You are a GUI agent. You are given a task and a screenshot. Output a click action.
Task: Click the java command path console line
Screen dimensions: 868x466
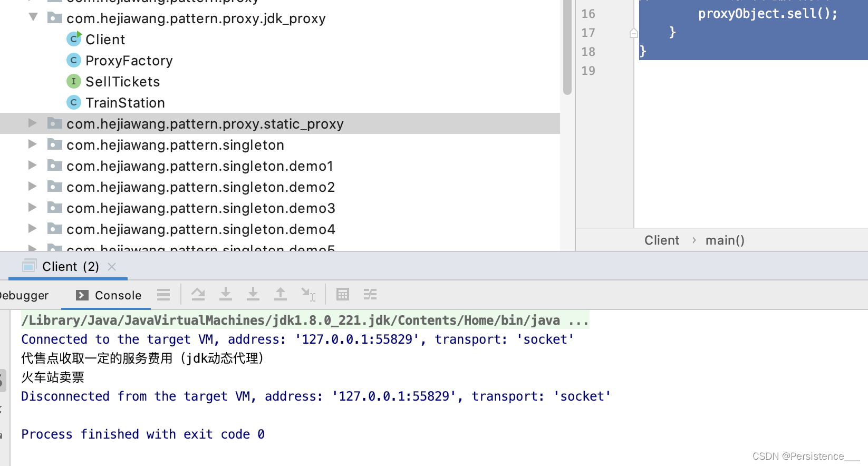(x=305, y=321)
